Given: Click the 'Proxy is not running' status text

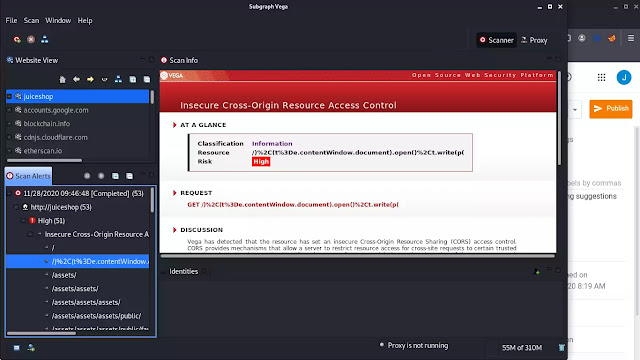Looking at the screenshot, I should [418, 346].
